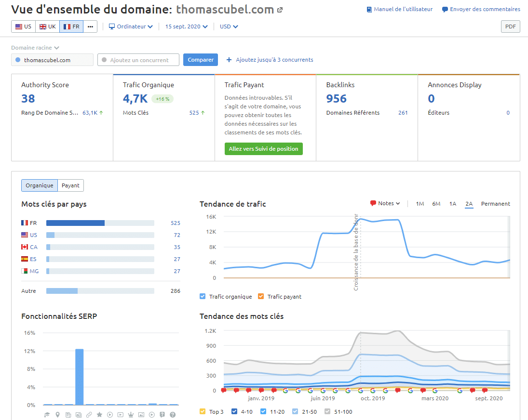The image size is (528, 420).
Task: Click the red Notes flag icon
Action: [373, 203]
